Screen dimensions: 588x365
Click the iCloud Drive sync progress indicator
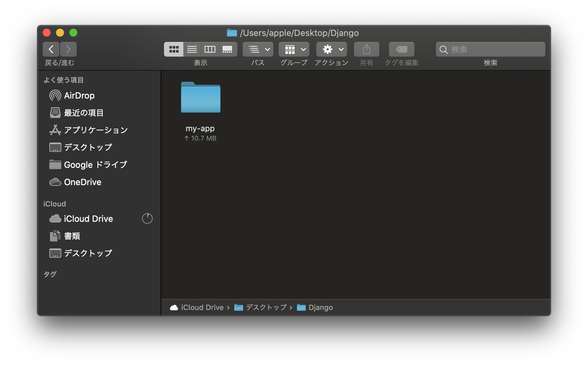tap(147, 218)
